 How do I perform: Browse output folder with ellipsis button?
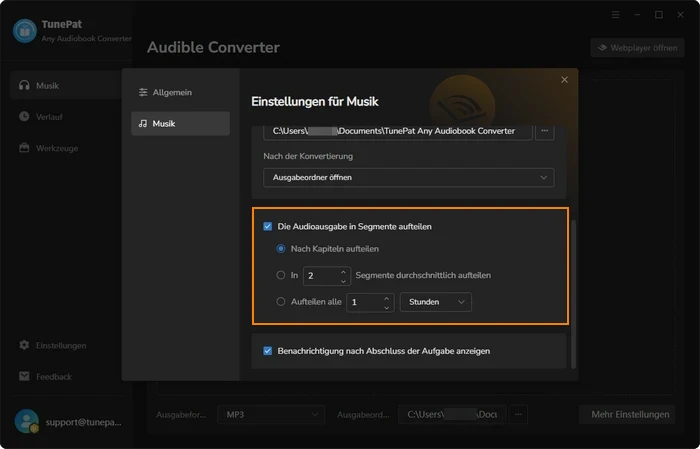[545, 131]
